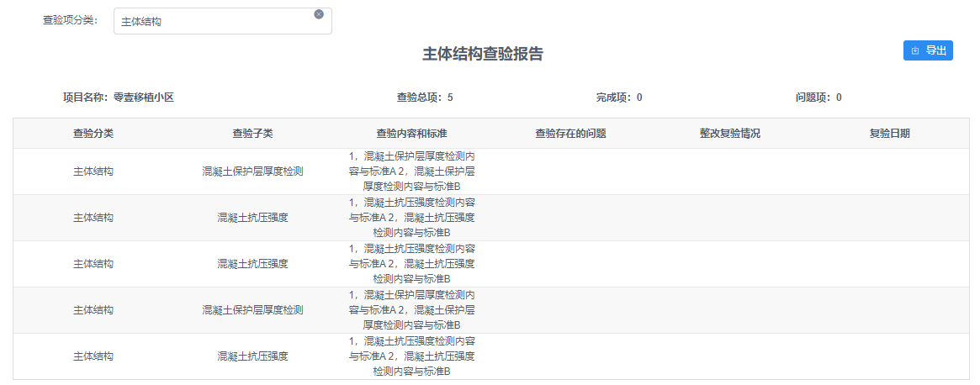
Task: Click the last row's 查验内容和标准 cell
Action: click(x=411, y=356)
